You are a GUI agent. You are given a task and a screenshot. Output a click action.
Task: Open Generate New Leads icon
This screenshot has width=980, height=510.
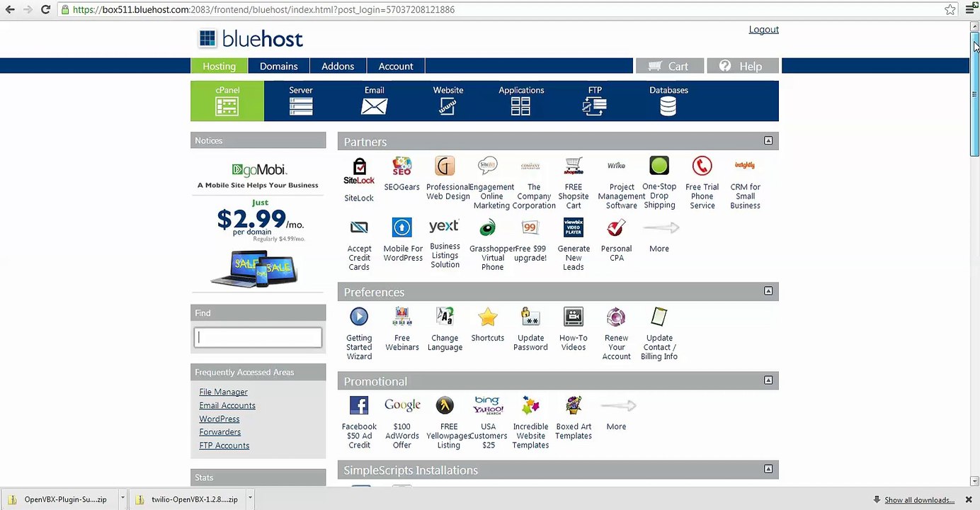(x=574, y=227)
